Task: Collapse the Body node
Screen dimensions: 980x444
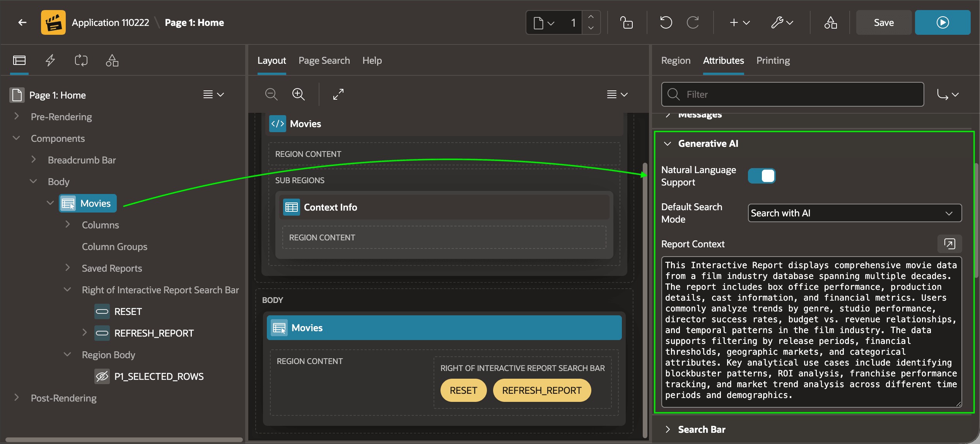Action: click(33, 181)
